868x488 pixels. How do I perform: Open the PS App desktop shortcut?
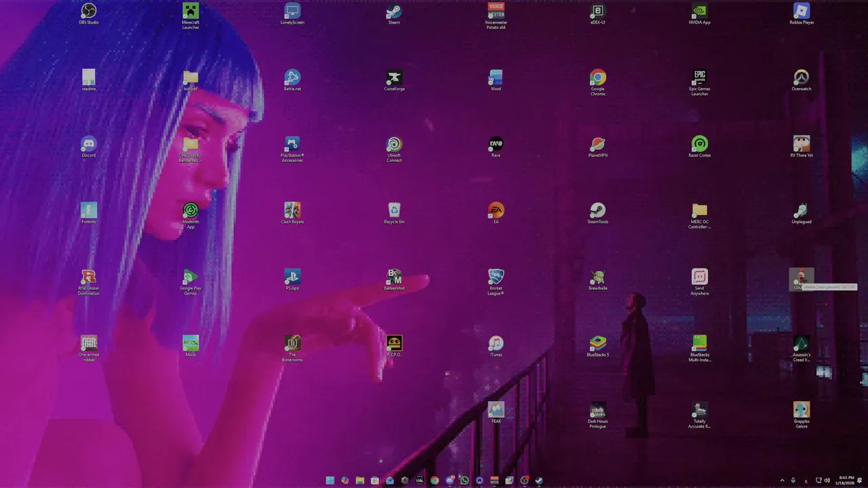[292, 280]
